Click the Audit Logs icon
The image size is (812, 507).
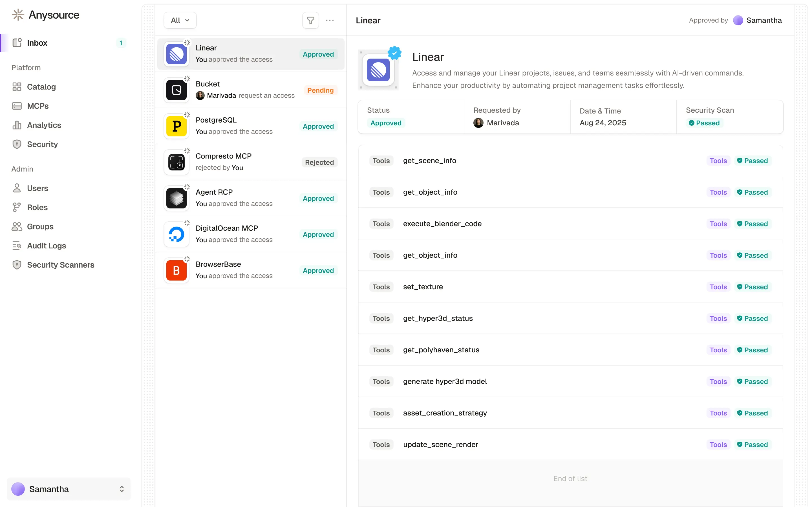(x=17, y=246)
